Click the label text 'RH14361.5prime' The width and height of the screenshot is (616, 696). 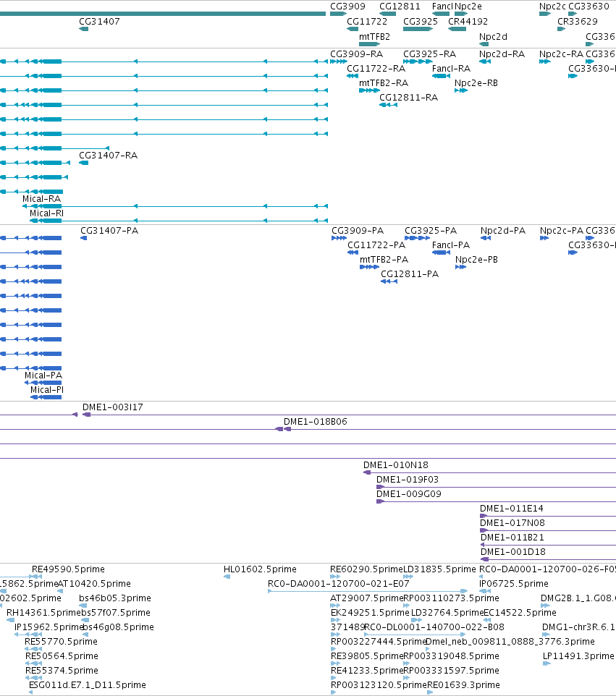click(x=43, y=613)
